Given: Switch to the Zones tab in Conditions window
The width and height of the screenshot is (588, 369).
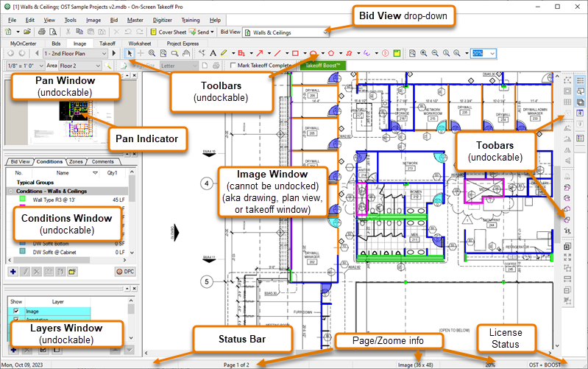Looking at the screenshot, I should 76,161.
